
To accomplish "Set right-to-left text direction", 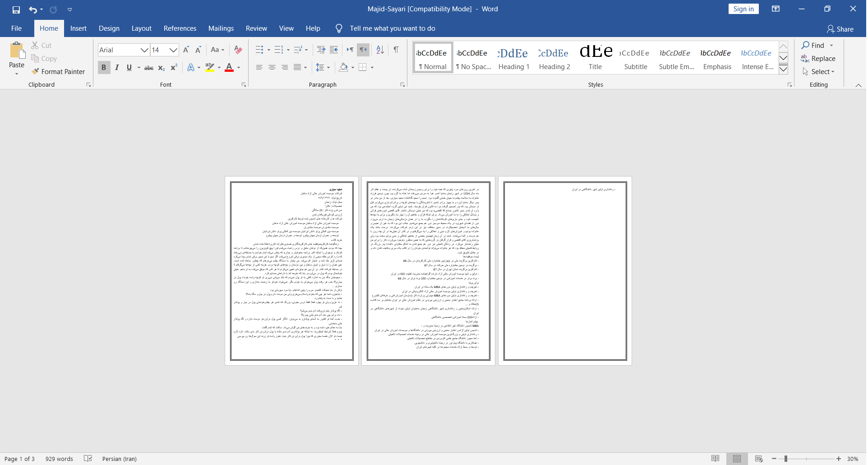I will coord(363,50).
